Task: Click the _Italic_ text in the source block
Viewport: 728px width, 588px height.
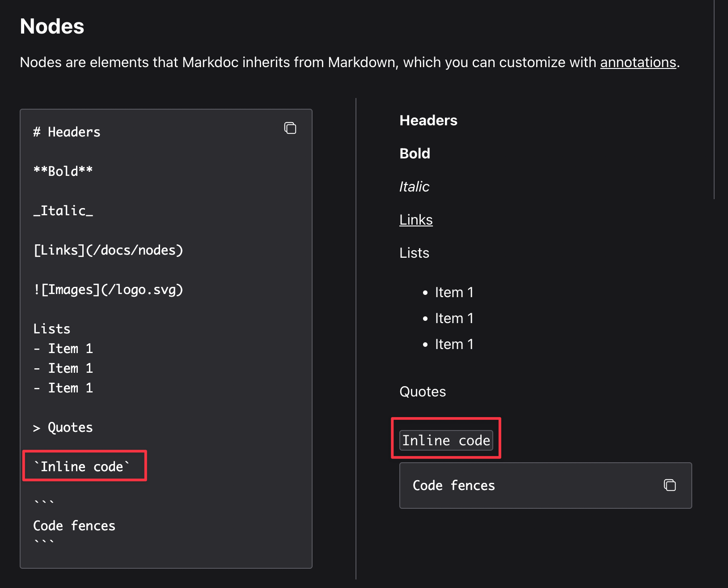Action: pos(63,210)
